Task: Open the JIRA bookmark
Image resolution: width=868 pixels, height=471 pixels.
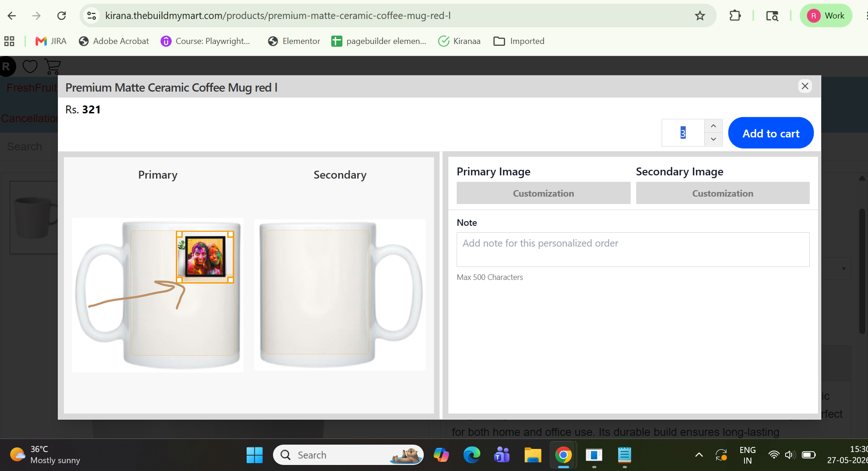Action: point(51,41)
